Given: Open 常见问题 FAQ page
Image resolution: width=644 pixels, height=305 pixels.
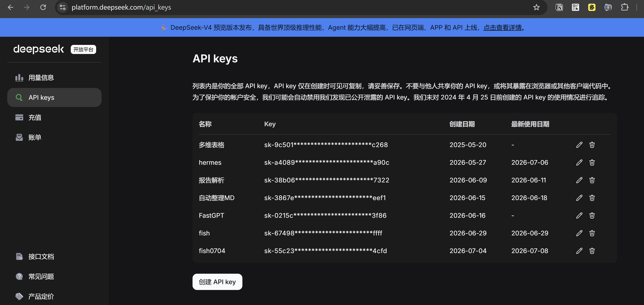Looking at the screenshot, I should tap(54, 276).
